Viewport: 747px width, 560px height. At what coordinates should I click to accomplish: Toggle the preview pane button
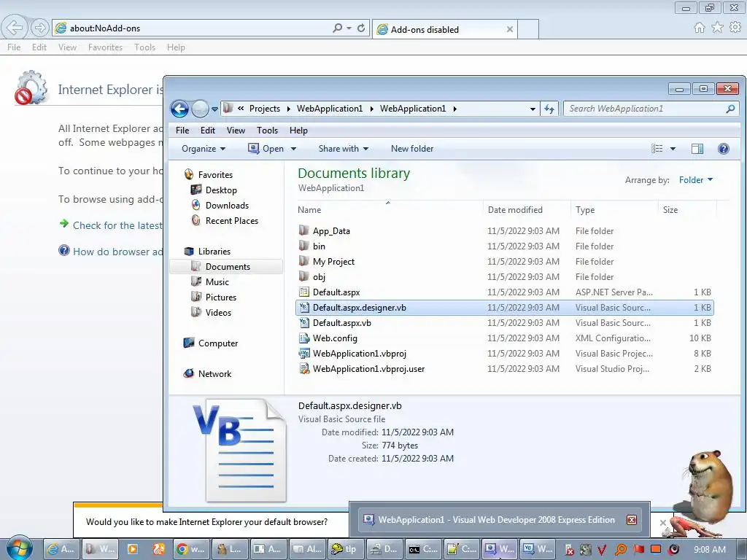(697, 149)
